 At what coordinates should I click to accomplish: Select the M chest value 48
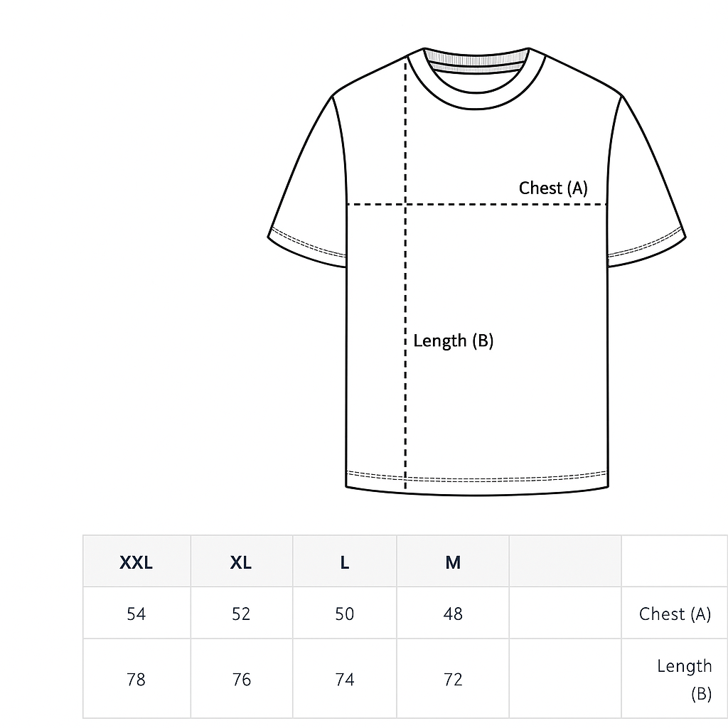453,614
